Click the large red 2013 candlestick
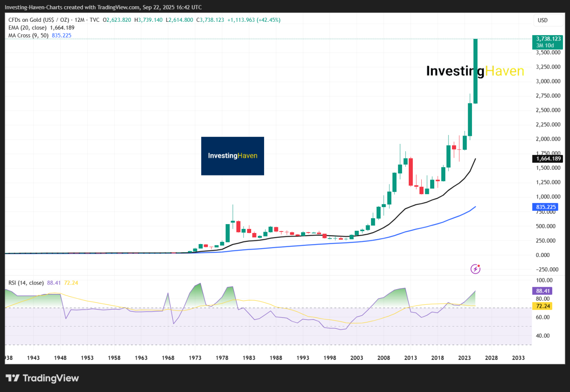The image size is (570, 392). click(x=411, y=171)
